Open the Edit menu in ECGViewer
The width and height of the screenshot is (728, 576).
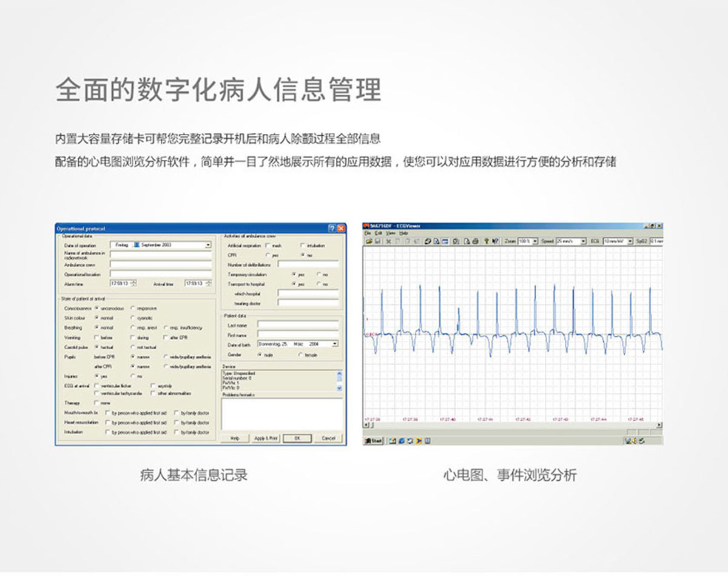[378, 233]
